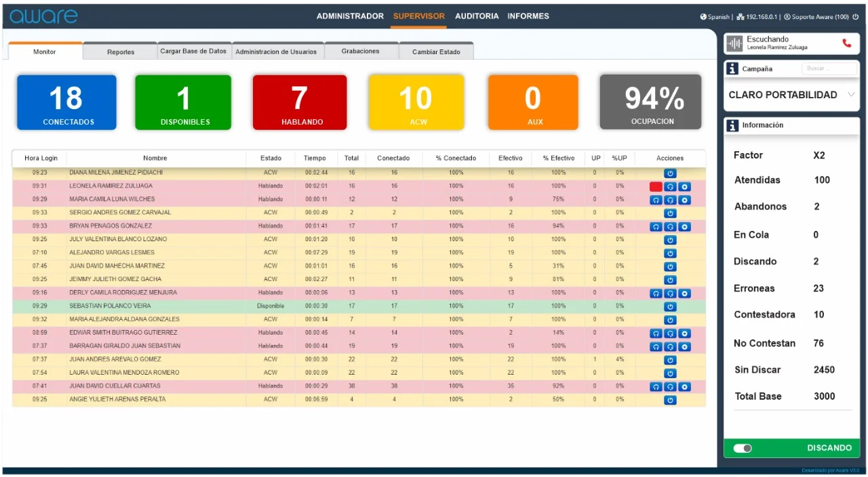The image size is (868, 477).
Task: Open the INFORMES menu
Action: [528, 16]
